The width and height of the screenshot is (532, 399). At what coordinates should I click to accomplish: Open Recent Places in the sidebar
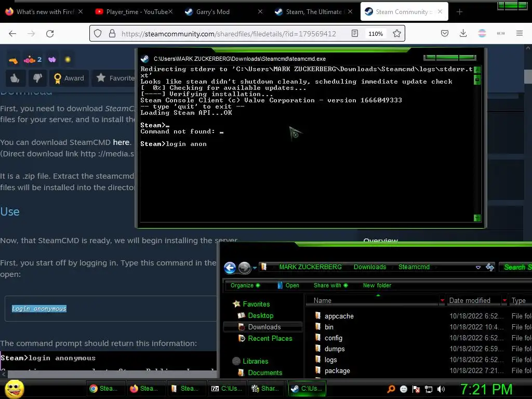[270, 338]
